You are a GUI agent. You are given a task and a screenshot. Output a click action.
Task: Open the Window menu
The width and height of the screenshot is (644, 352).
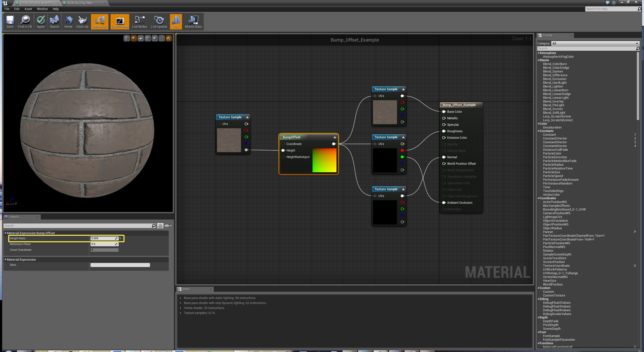click(x=42, y=9)
